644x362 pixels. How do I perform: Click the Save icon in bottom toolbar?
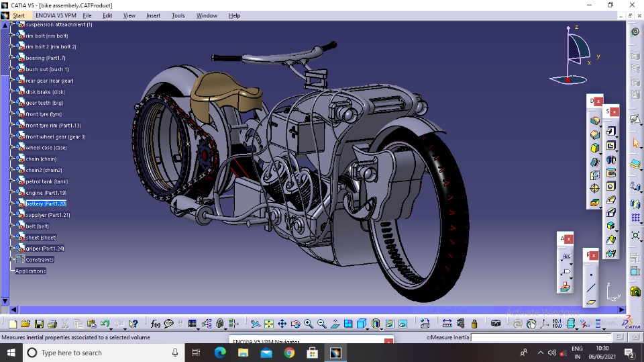(x=39, y=324)
